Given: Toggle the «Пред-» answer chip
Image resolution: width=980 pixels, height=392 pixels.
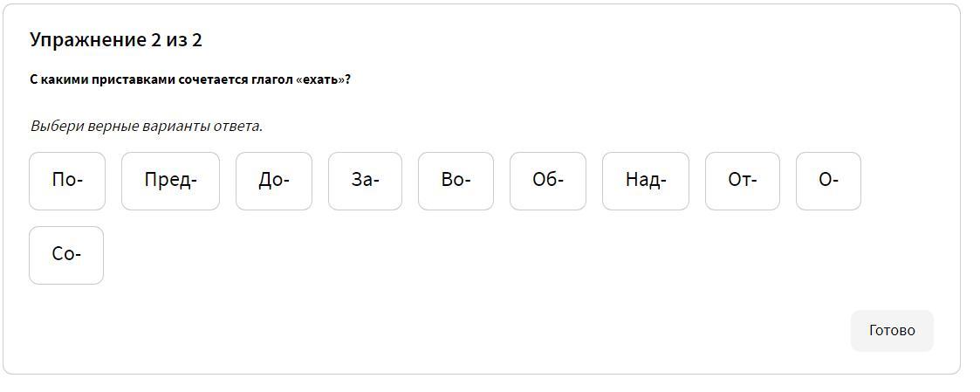Looking at the screenshot, I should 170,181.
